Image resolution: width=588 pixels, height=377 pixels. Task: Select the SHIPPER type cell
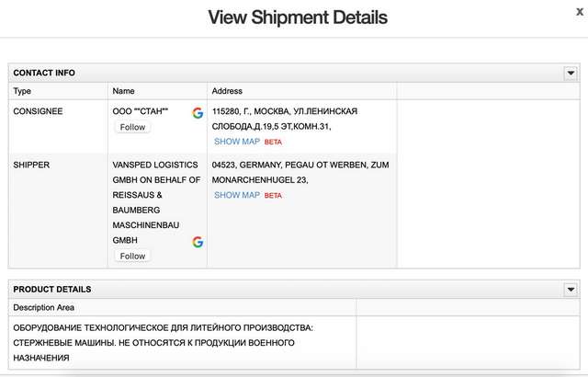31,165
